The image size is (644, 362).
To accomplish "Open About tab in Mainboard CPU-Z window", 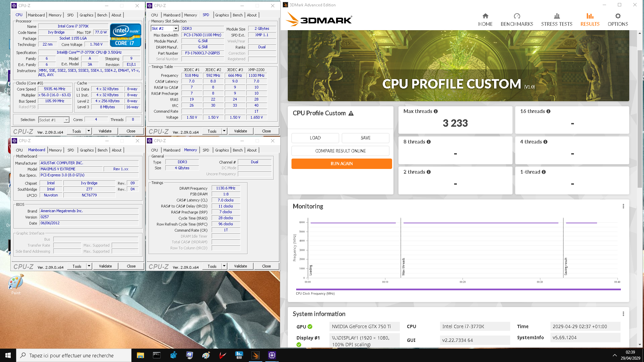I will (117, 150).
